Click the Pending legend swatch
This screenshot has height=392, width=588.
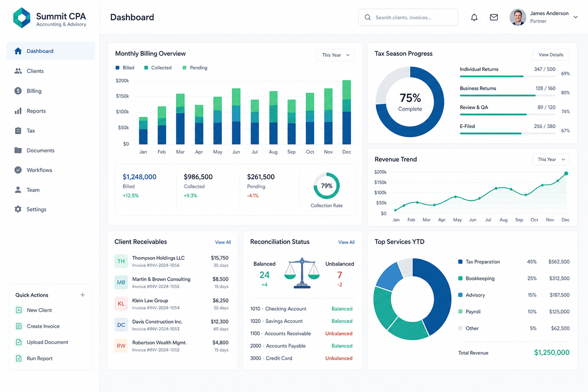click(x=185, y=68)
